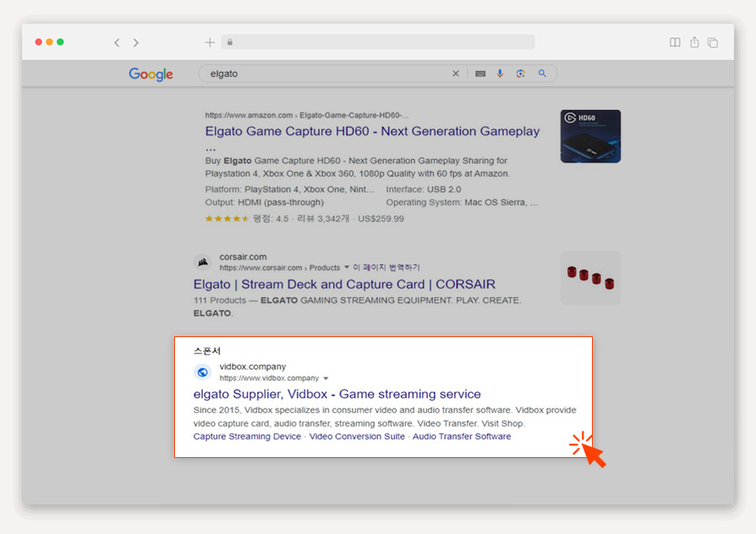Open a new tab with the plus icon
The height and width of the screenshot is (534, 756).
click(210, 42)
